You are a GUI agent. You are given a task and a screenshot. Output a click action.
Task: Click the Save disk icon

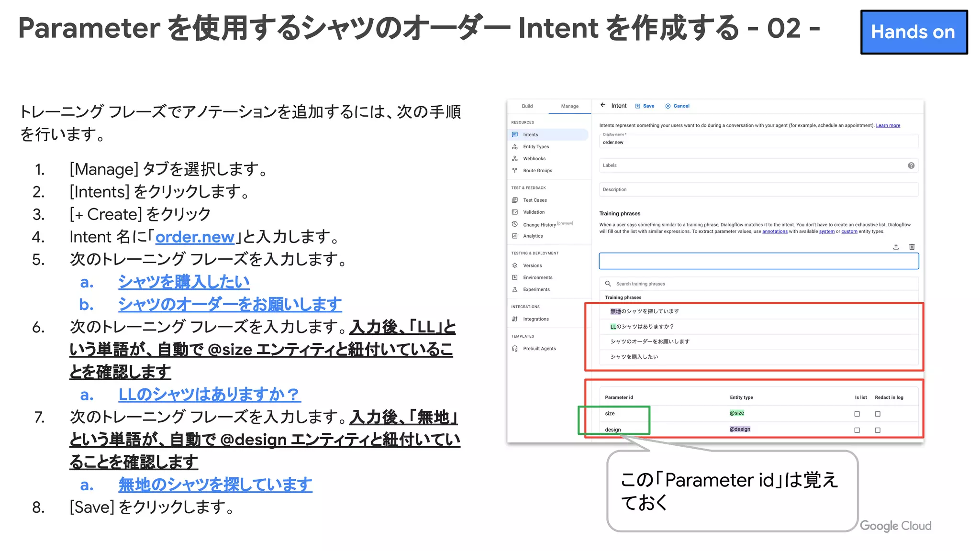pos(637,106)
